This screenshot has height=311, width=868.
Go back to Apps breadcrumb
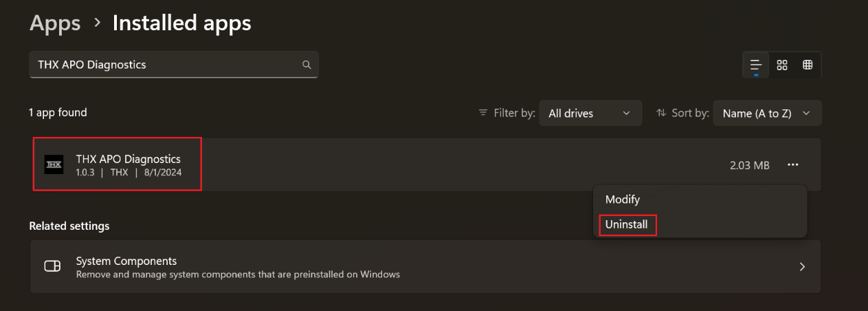pos(55,23)
